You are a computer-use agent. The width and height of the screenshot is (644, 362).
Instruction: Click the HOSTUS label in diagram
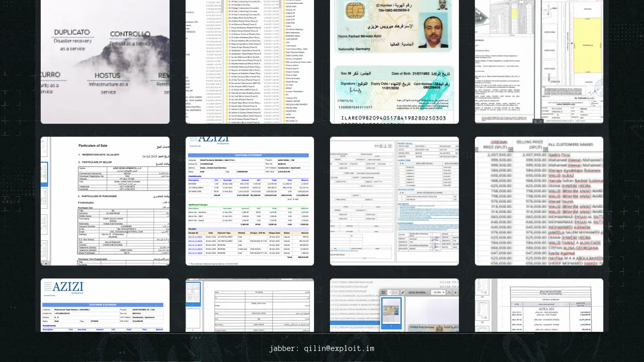108,75
